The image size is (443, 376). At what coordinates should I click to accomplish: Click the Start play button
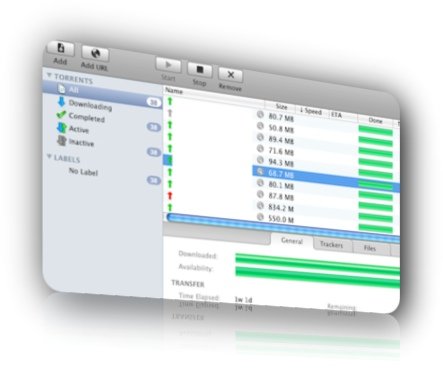[x=168, y=65]
